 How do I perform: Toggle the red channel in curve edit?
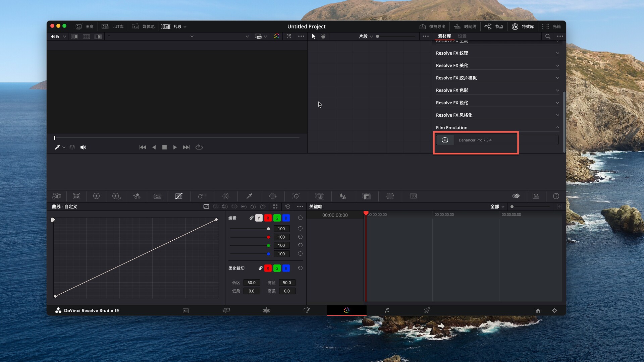pos(268,218)
